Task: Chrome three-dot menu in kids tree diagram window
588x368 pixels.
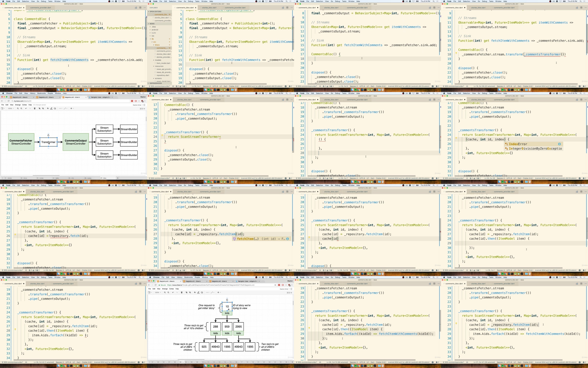Action: coord(292,285)
